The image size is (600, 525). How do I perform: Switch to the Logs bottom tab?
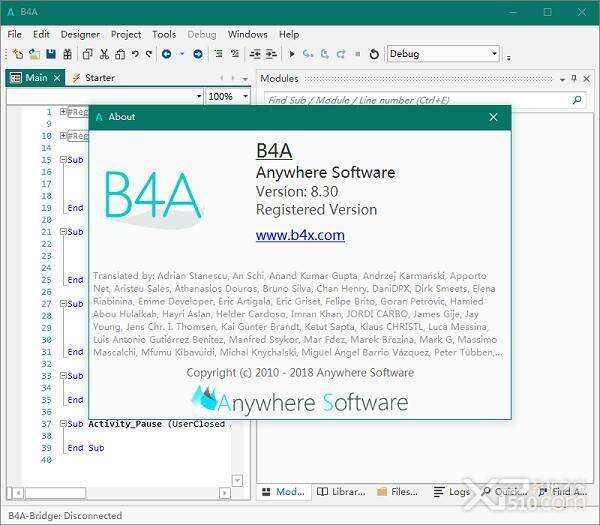point(452,492)
